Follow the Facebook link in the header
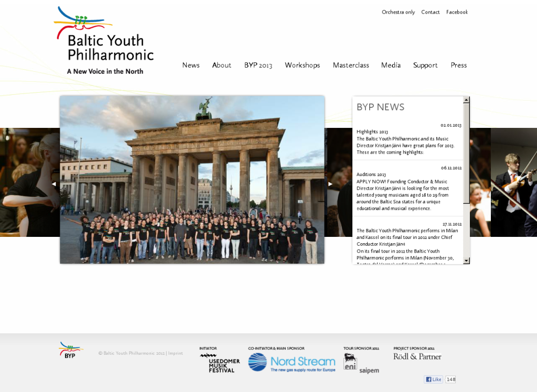537x392 pixels. coord(457,12)
